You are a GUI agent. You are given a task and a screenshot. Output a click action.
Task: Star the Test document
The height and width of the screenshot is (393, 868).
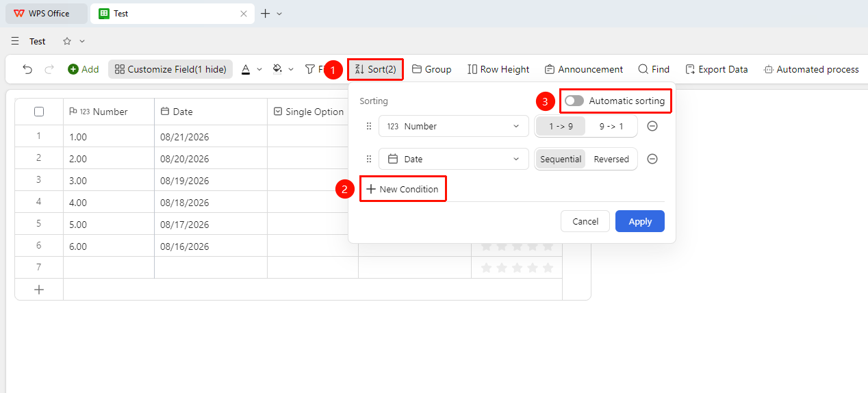(67, 41)
